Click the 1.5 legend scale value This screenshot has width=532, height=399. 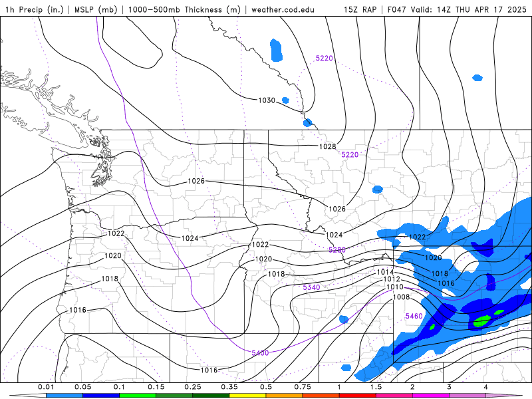click(376, 387)
